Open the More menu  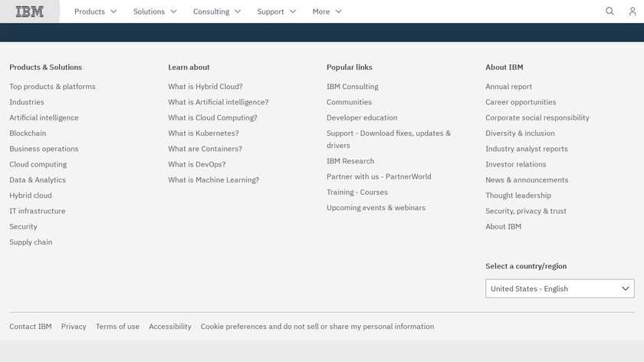327,12
